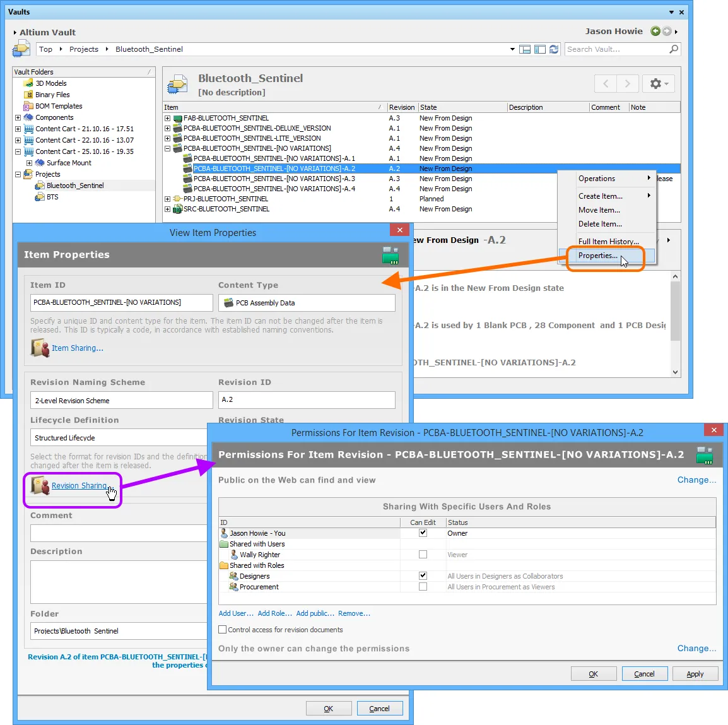Click the BTS project folder icon

[40, 197]
